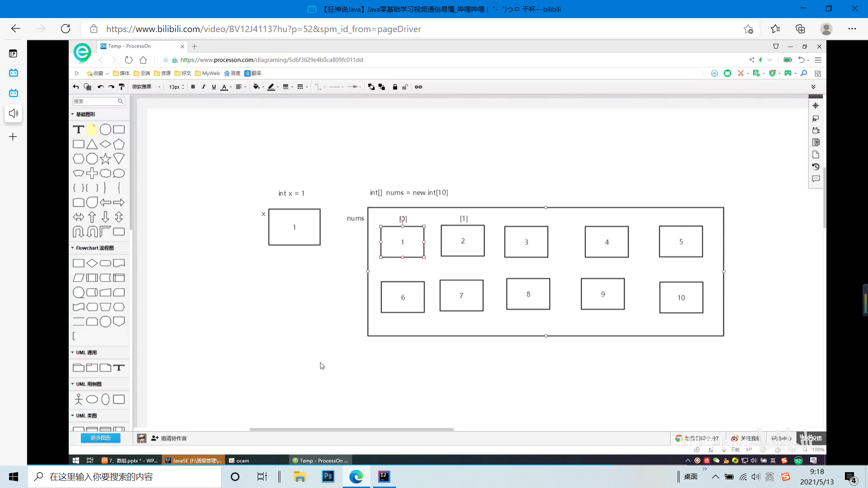868x488 pixels.
Task: Toggle bold formatting in ProcessOn toolbar
Action: point(193,87)
